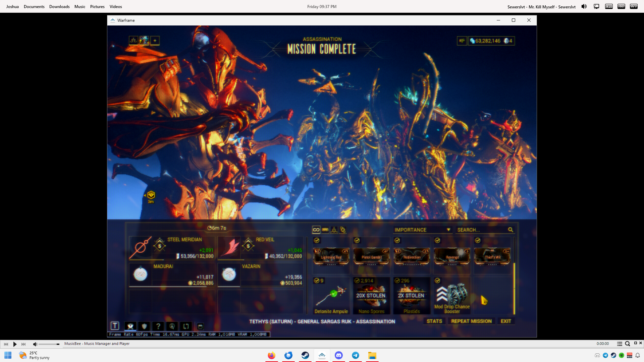644x362 pixels.
Task: Click the Vazarin focus school icon
Action: [x=229, y=275]
